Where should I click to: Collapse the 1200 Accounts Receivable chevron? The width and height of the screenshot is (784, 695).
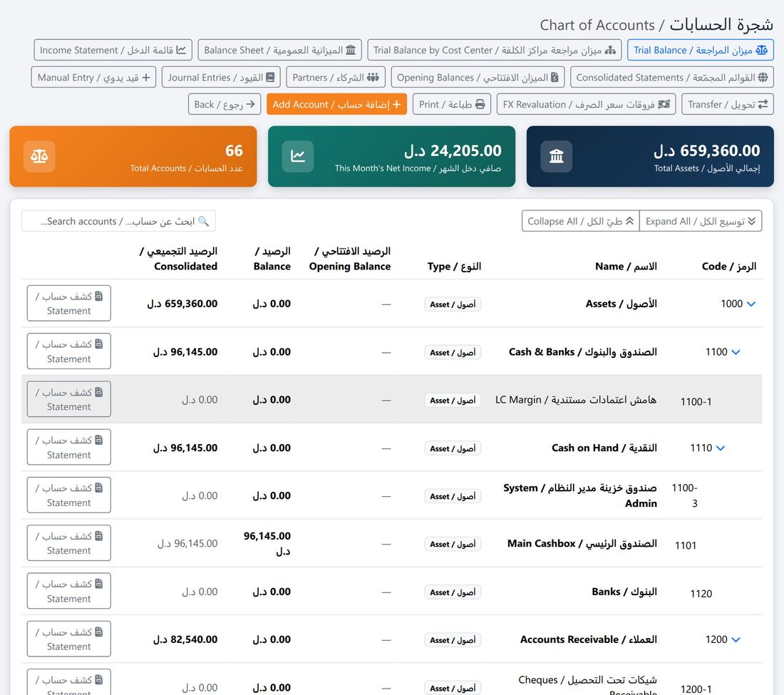736,639
